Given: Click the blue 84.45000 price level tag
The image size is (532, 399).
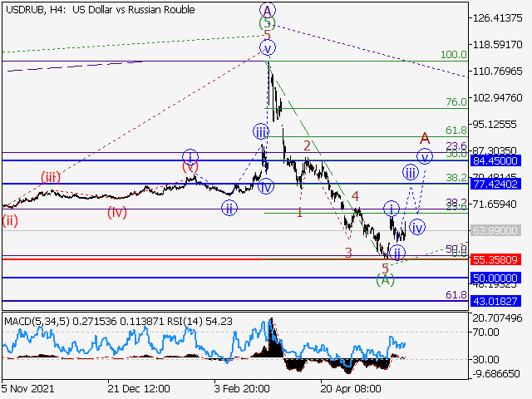Looking at the screenshot, I should tap(495, 160).
